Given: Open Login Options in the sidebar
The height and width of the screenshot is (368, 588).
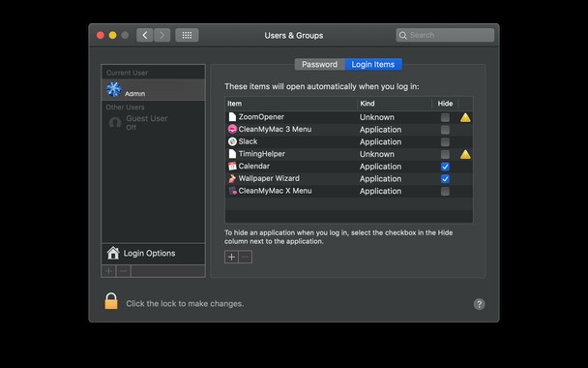Looking at the screenshot, I should 153,253.
